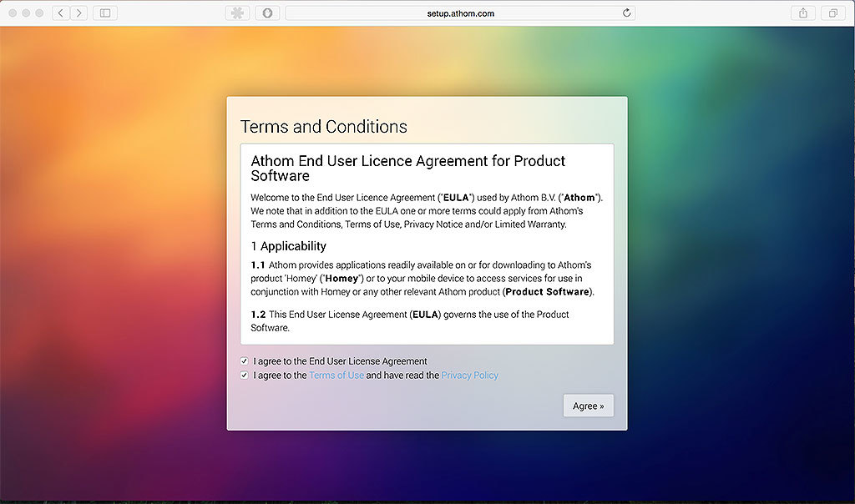The width and height of the screenshot is (855, 504).
Task: Close the Safari window with the leftmost window control
Action: [x=13, y=13]
